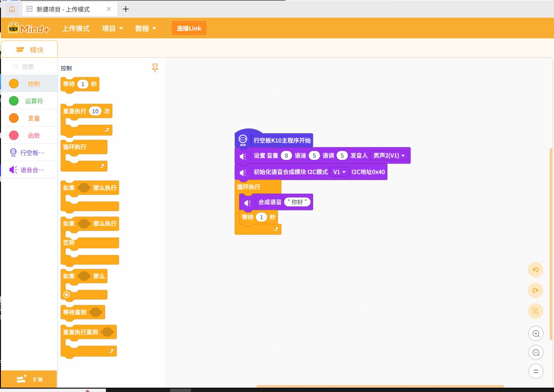Click the redo button on canvas
This screenshot has width=554, height=392.
535,291
